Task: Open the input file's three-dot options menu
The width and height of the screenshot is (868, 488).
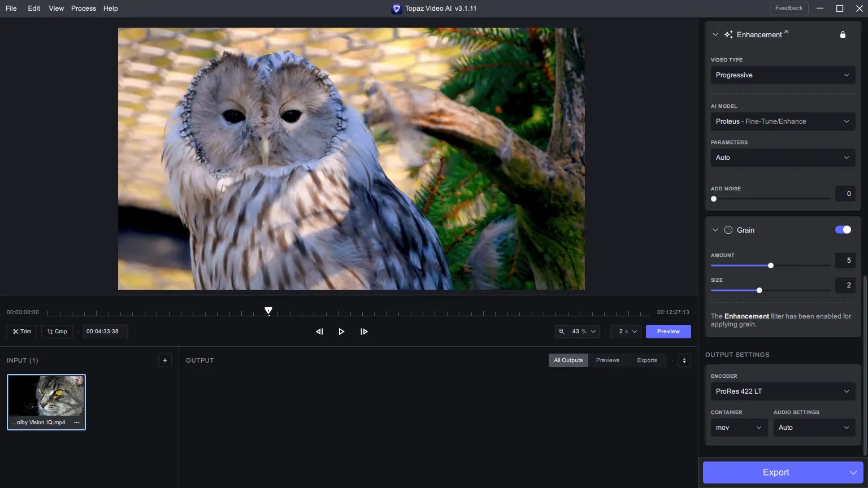Action: pyautogui.click(x=77, y=422)
